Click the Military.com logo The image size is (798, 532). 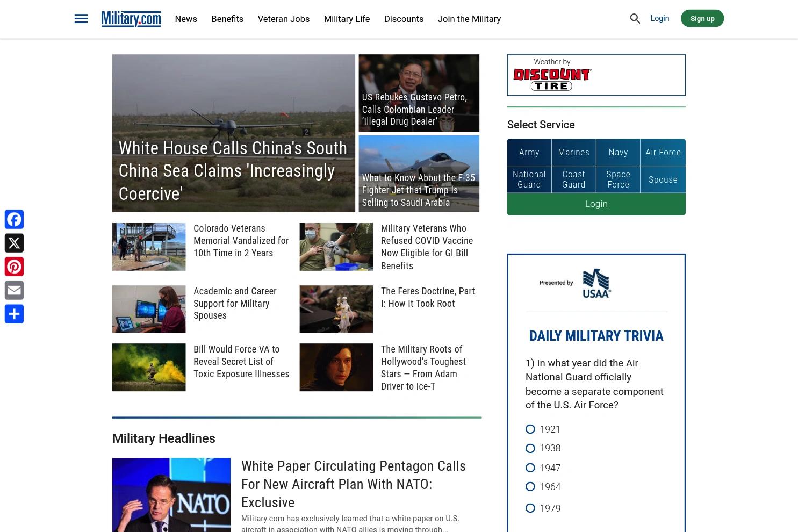click(131, 19)
